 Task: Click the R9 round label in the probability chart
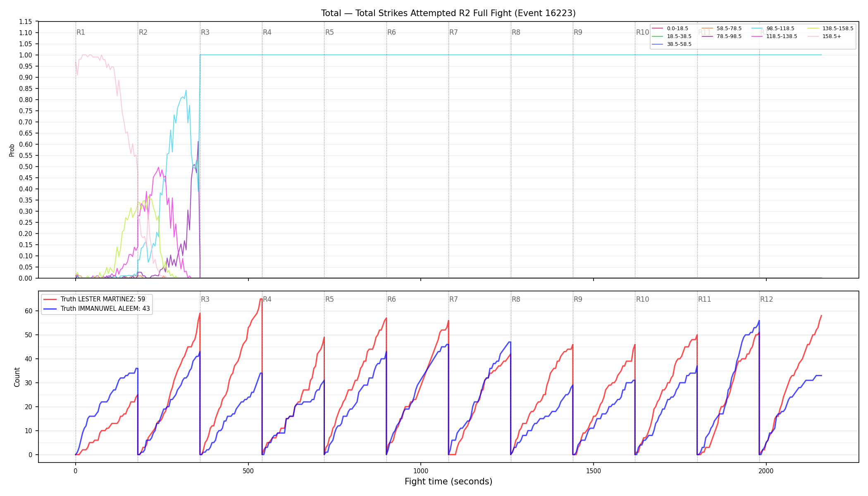578,32
